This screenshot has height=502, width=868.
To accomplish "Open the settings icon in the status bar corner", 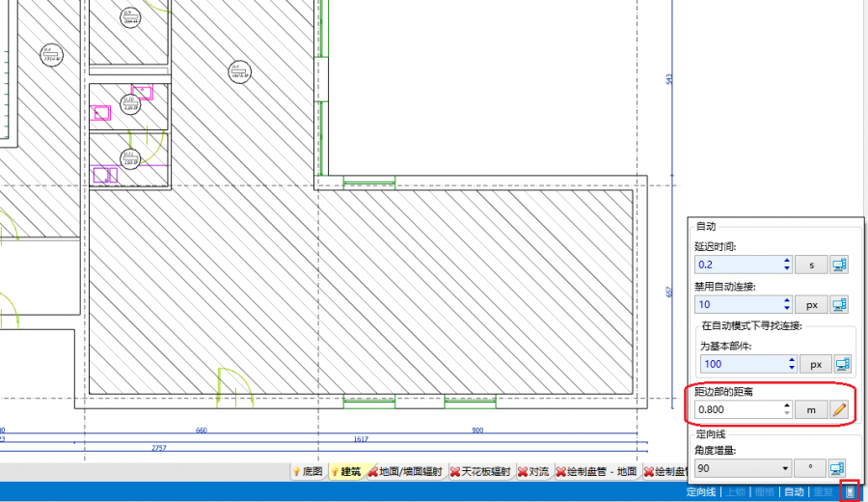I will click(x=850, y=492).
